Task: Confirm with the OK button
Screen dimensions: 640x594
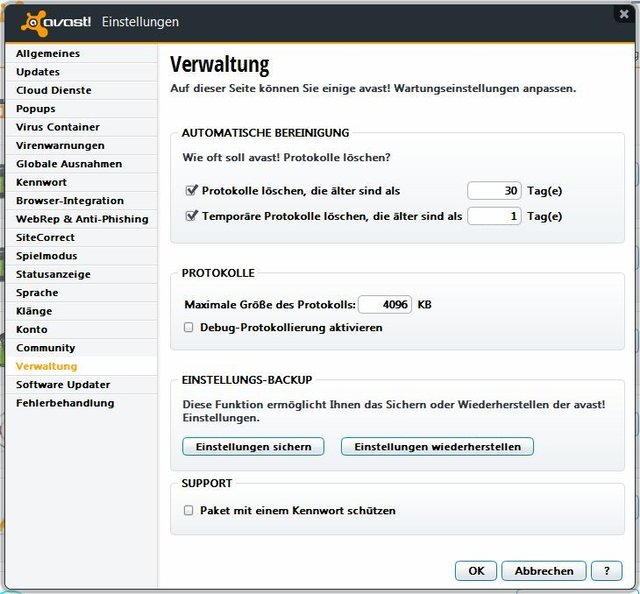Action: 476,571
